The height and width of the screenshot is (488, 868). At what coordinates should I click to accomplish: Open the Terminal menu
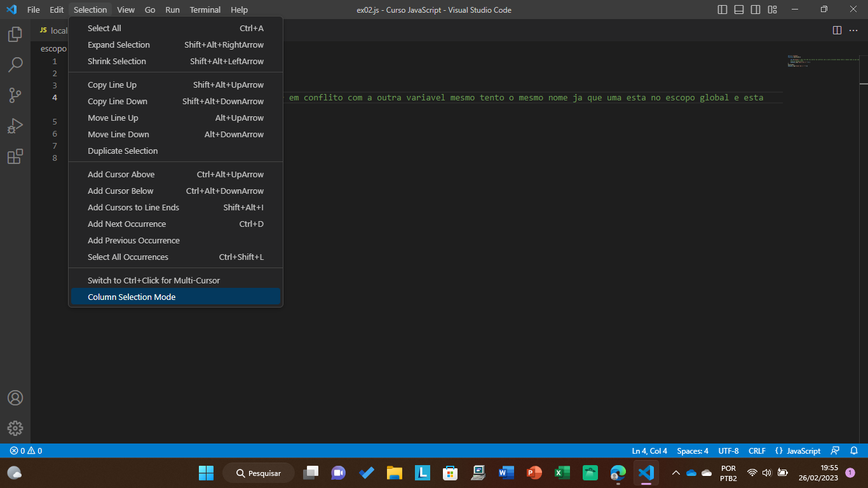[205, 10]
